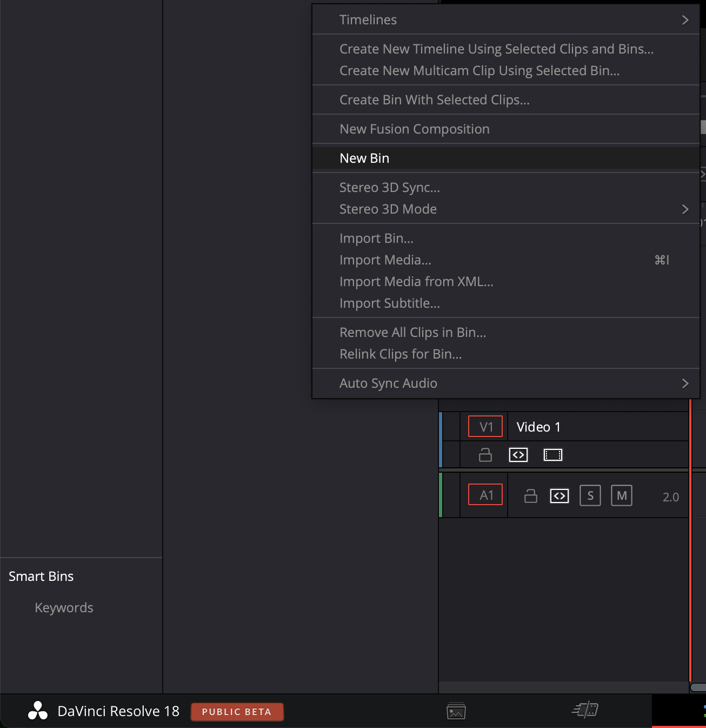This screenshot has width=706, height=728.
Task: Click the DaVinci Resolve logo icon
Action: tap(37, 711)
